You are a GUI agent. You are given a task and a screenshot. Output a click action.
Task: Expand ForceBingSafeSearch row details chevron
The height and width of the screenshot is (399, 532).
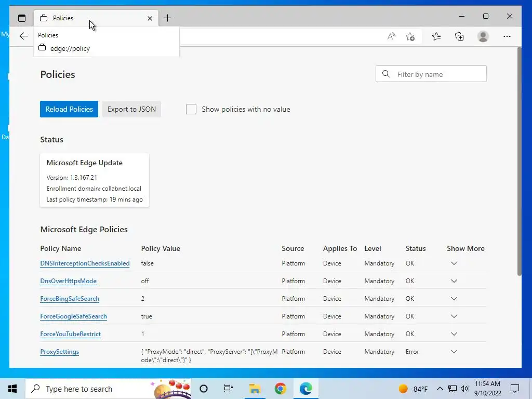454,299
